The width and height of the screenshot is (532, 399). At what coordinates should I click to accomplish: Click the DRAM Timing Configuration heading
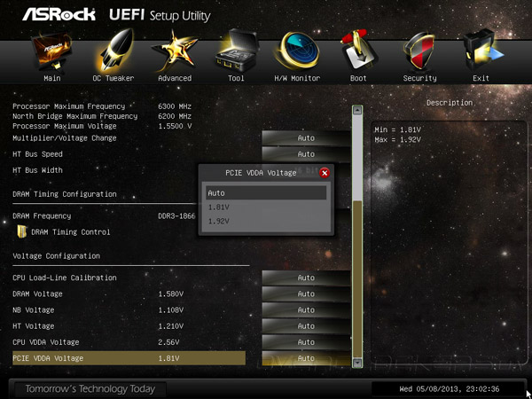pyautogui.click(x=65, y=194)
